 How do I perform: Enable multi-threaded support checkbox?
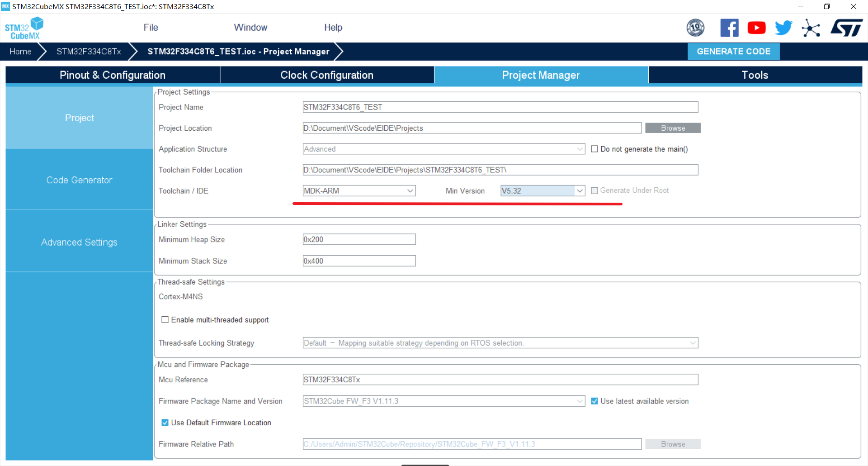(165, 319)
